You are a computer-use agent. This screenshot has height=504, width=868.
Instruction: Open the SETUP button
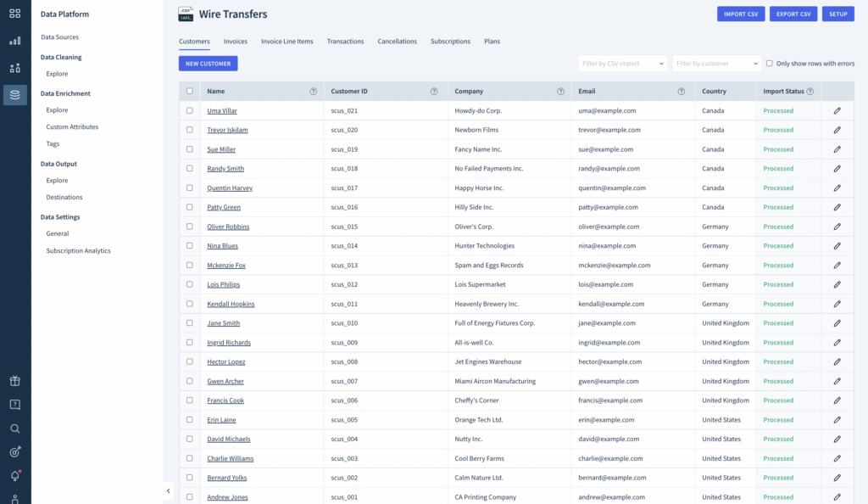838,14
